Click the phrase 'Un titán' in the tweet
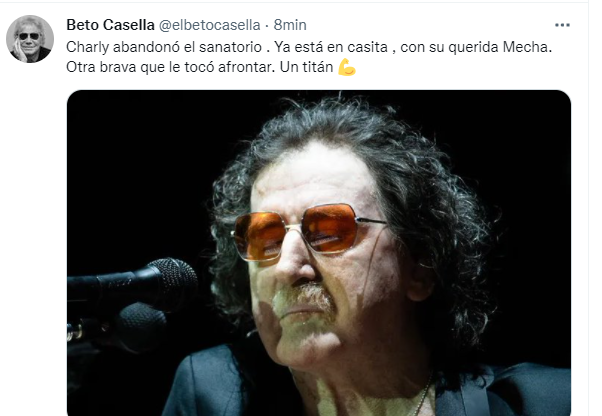This screenshot has width=602, height=416. tap(306, 67)
